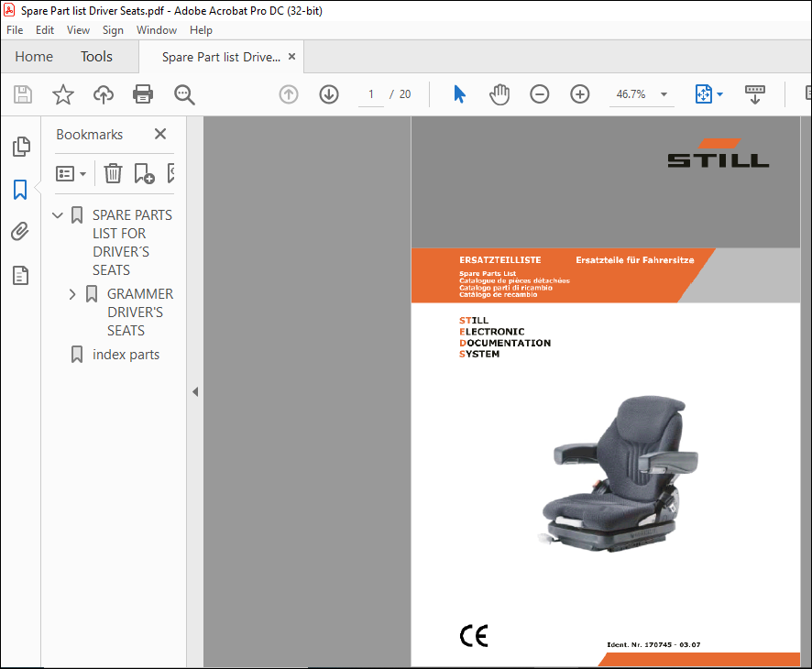Expand the GRAMMER DRIVER'S SEATS bookmark
The height and width of the screenshot is (669, 812).
[72, 294]
